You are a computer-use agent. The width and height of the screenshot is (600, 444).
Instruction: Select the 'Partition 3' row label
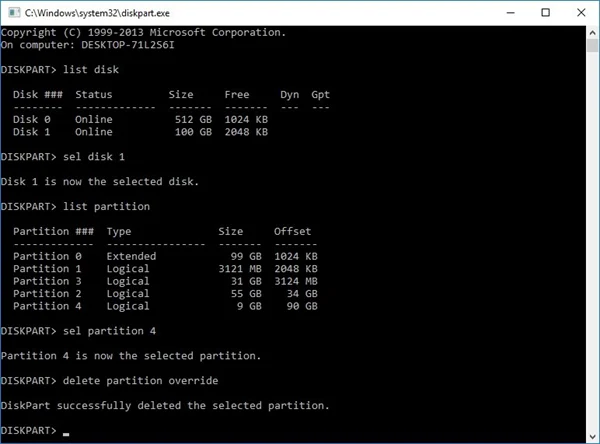47,281
